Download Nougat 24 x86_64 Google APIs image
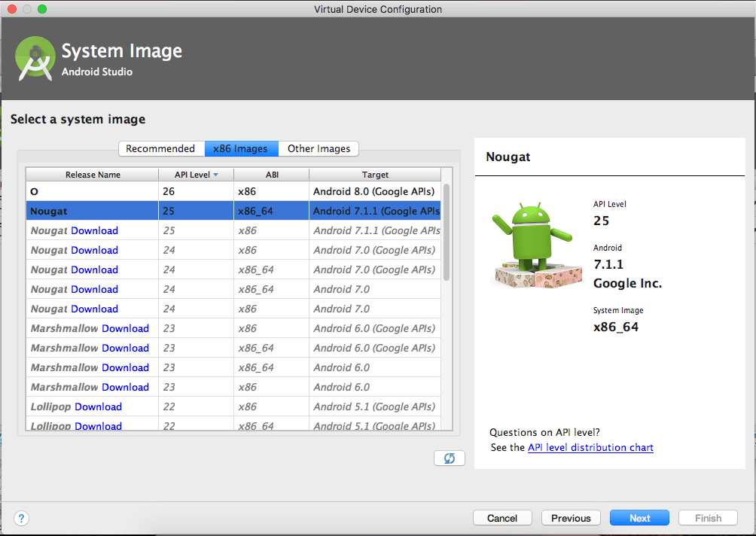The image size is (756, 536). pyautogui.click(x=95, y=270)
